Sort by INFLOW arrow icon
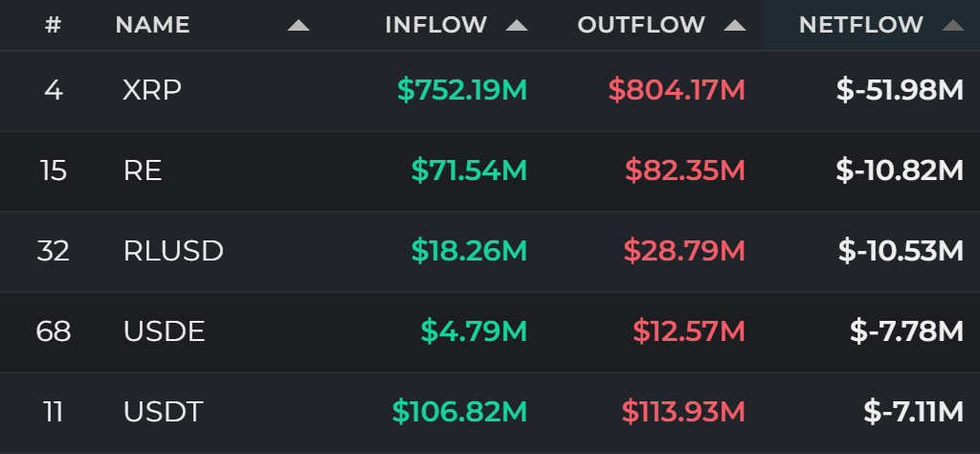This screenshot has width=980, height=454. pos(516,25)
